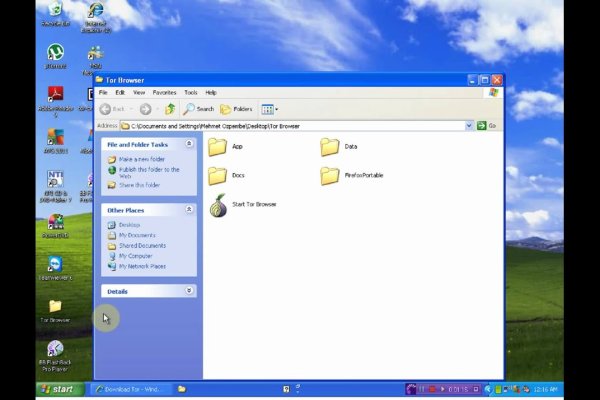Select the Docs folder icon
This screenshot has height=400, width=600.
tap(218, 176)
